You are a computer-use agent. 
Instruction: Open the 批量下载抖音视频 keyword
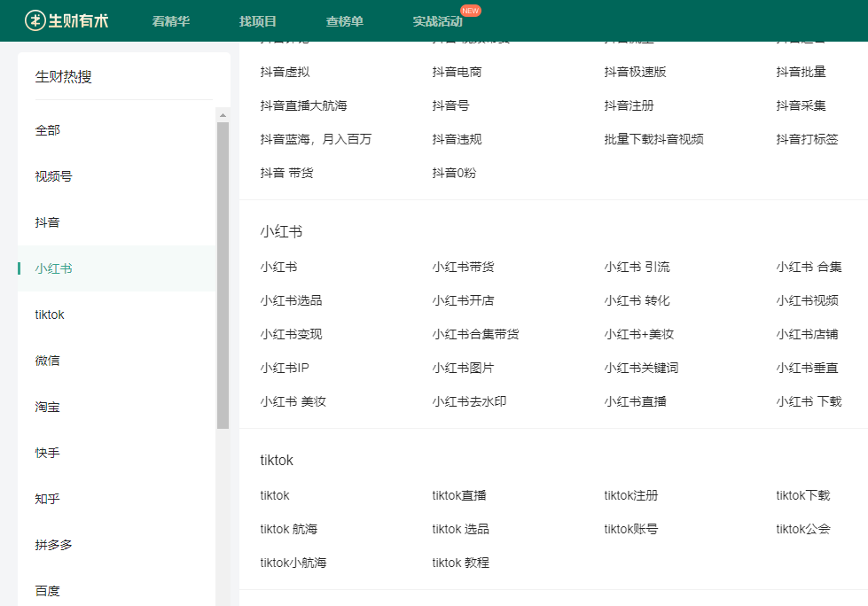(654, 139)
